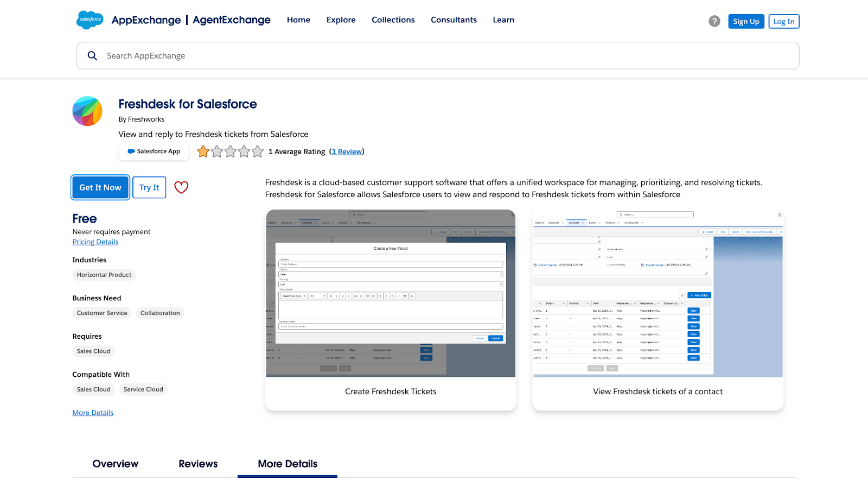The width and height of the screenshot is (868, 480).
Task: Click the Salesforce cloud logo
Action: pyautogui.click(x=90, y=20)
